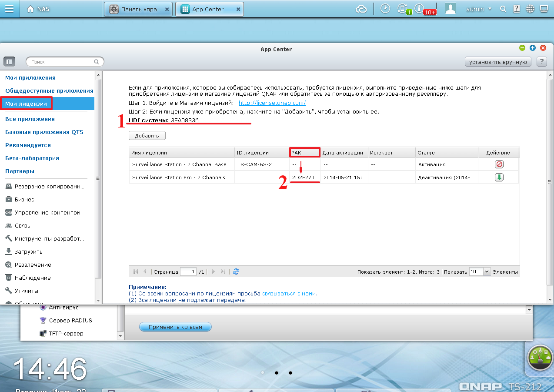Image resolution: width=554 pixels, height=392 pixels.
Task: Go to previous page of license table
Action: click(x=145, y=271)
